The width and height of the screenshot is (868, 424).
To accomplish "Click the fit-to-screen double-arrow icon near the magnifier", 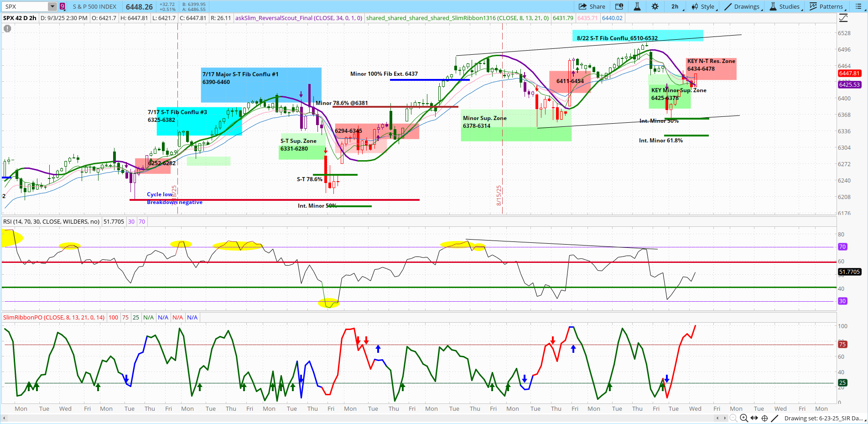I will [x=754, y=418].
